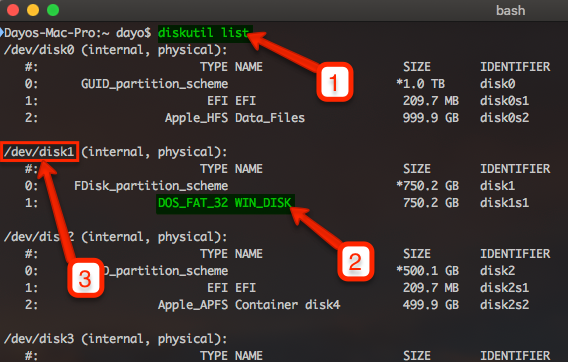Viewport: 568px width, 362px height.
Task: Click the '209.7 MB' size in disk2 table
Action: point(431,288)
